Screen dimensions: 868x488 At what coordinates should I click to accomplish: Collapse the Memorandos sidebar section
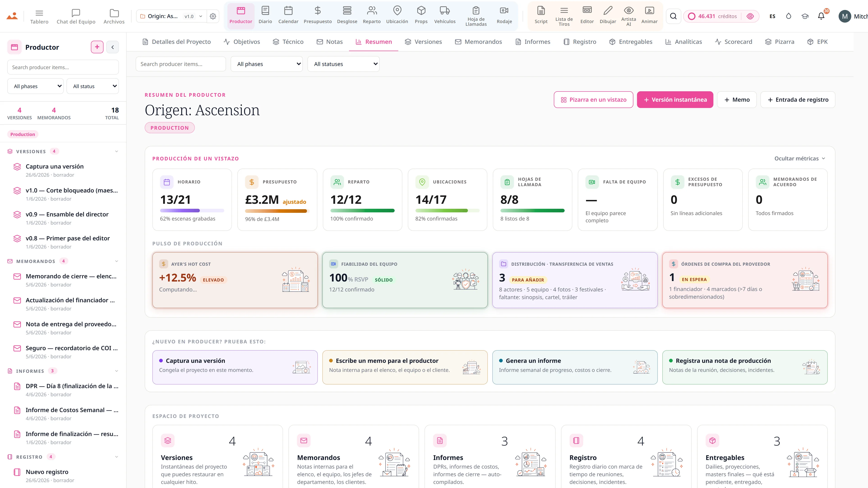click(117, 261)
